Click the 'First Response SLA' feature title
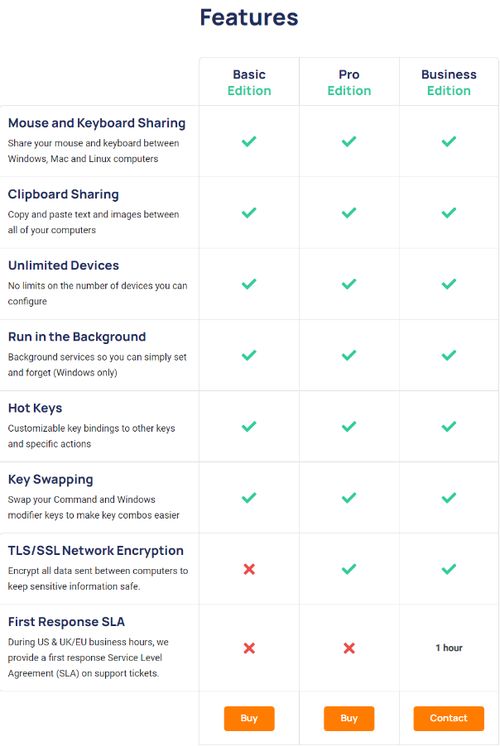The height and width of the screenshot is (746, 500). tap(66, 622)
